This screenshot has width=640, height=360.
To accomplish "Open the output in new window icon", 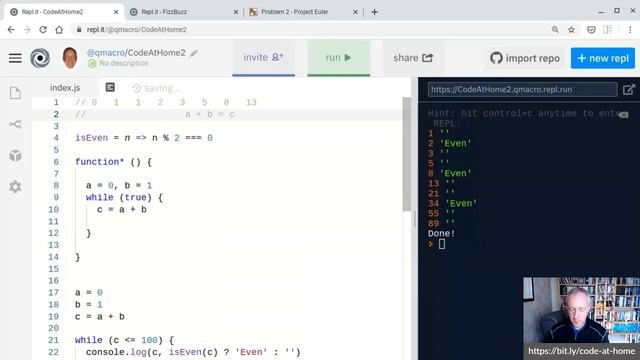I will coord(629,89).
